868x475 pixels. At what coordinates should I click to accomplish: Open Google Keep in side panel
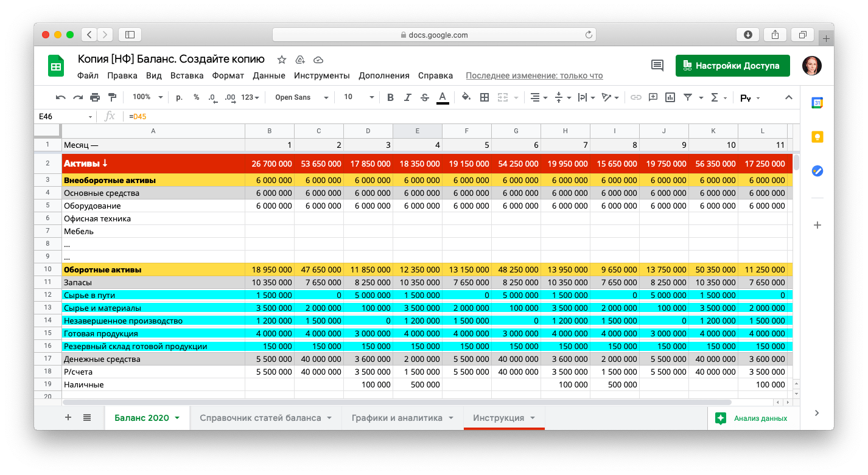[817, 137]
